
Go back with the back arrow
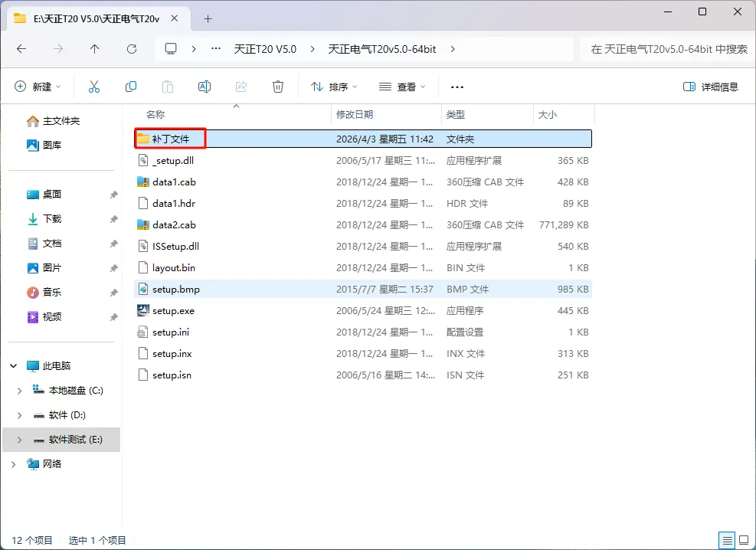21,49
